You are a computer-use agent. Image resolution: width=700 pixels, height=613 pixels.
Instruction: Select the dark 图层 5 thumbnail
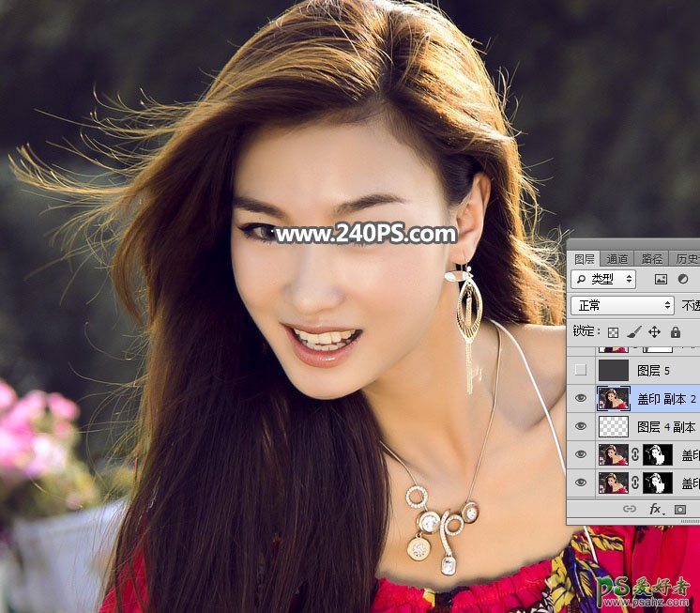coord(614,370)
